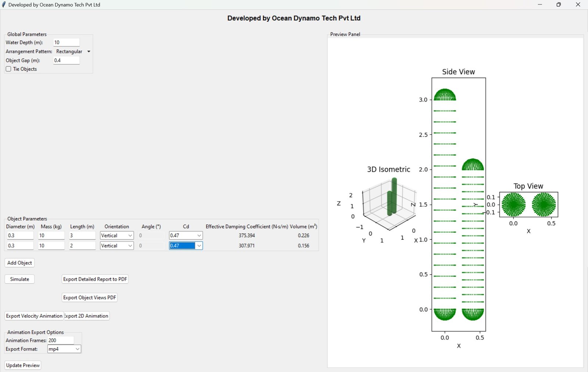Expand Orientation dropdown for first object
Image resolution: width=588 pixels, height=372 pixels.
[130, 235]
